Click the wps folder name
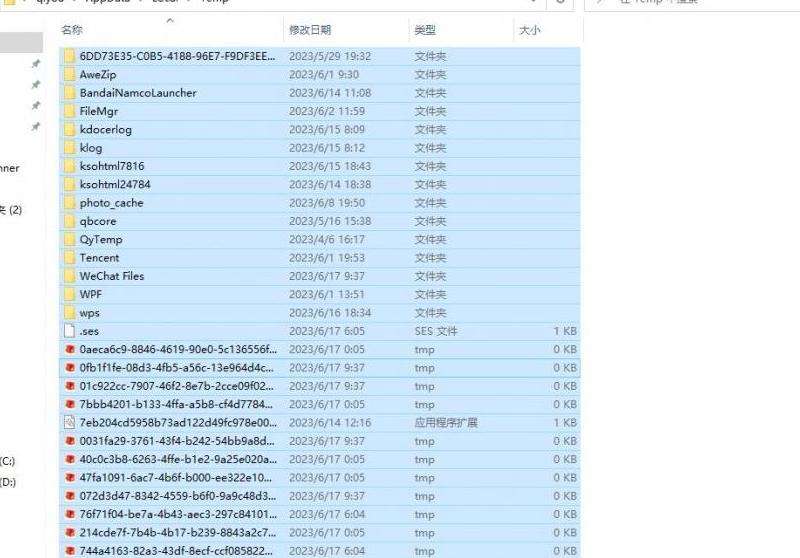 point(89,313)
